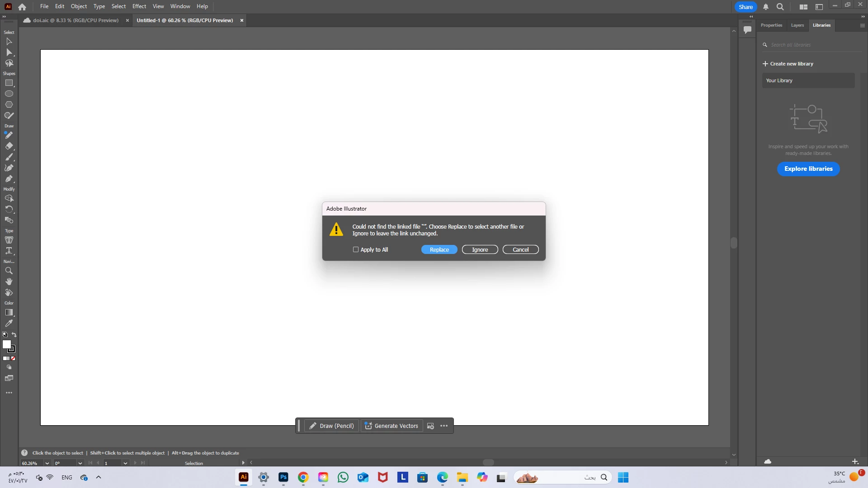Viewport: 868px width, 488px height.
Task: Select the Selection arrow tool
Action: 9,42
